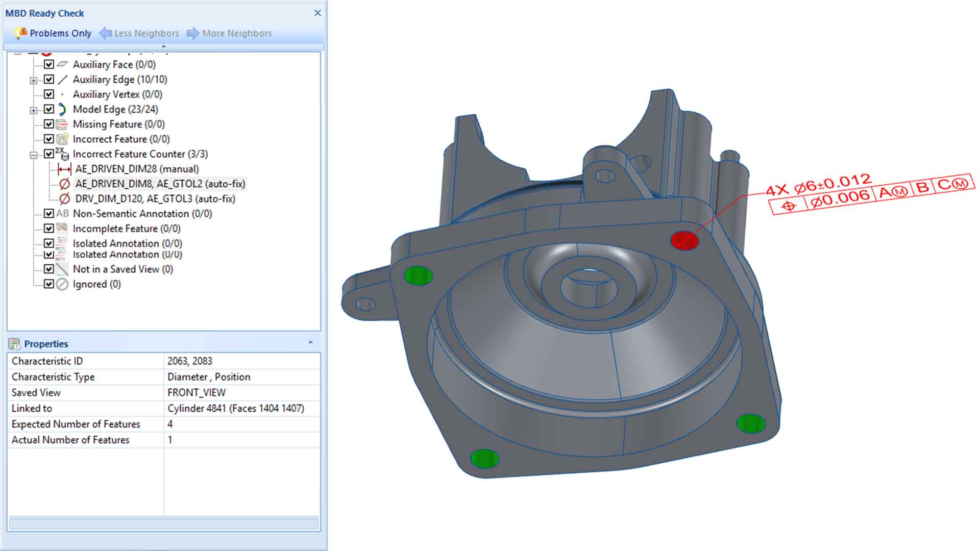Click the DRV_DIM_D120 diameter icon
The width and height of the screenshot is (980, 551).
(x=64, y=198)
